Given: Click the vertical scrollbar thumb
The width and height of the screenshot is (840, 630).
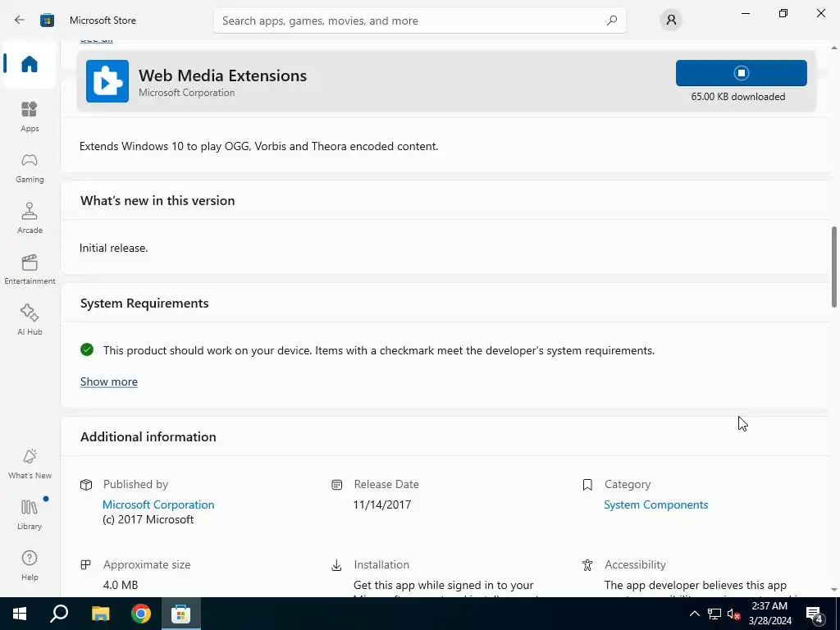Looking at the screenshot, I should coord(834,267).
